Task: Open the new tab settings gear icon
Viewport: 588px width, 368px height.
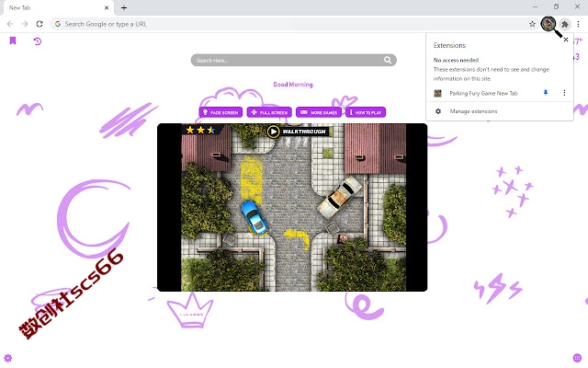Action: (x=8, y=358)
